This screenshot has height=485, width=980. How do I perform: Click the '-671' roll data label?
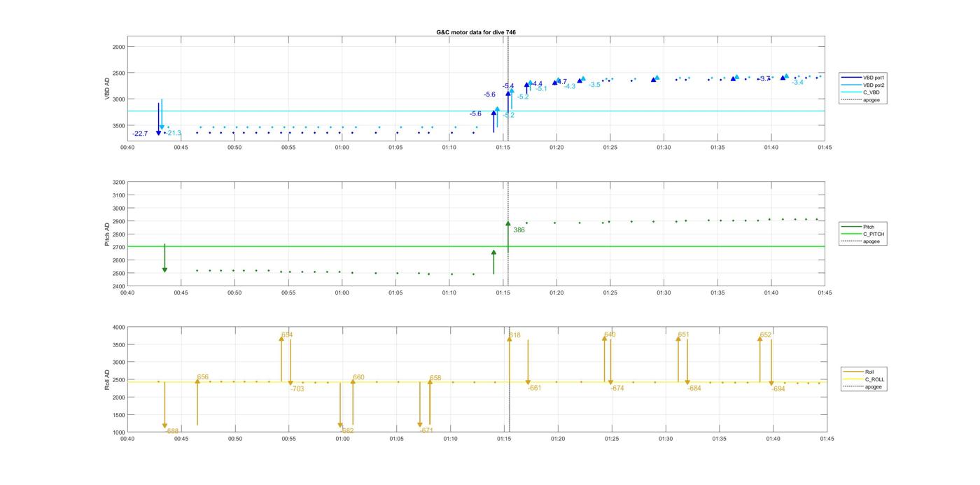pyautogui.click(x=426, y=430)
